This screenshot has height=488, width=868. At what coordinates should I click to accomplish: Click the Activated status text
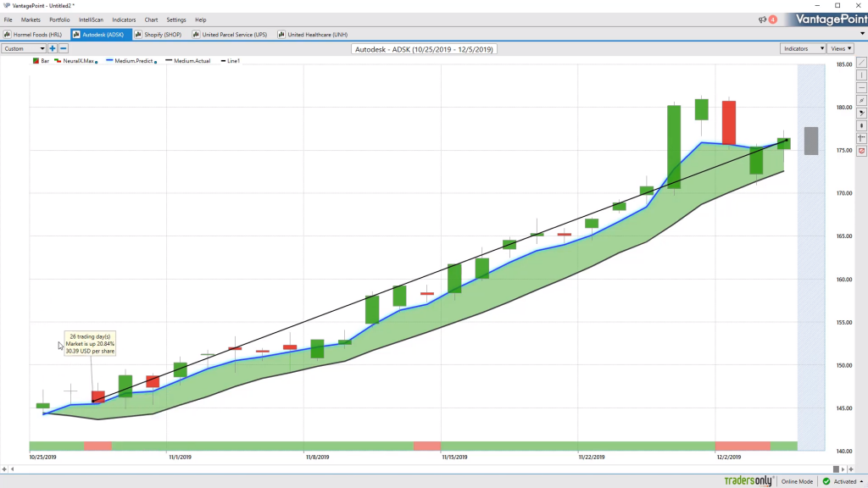pyautogui.click(x=845, y=481)
